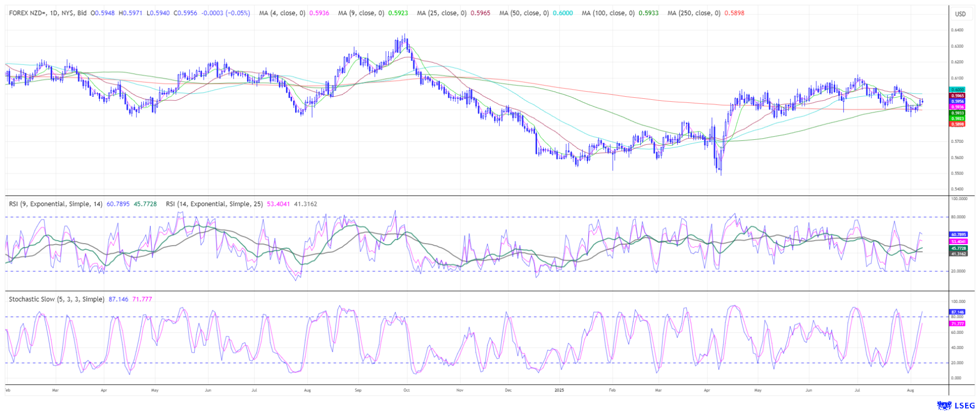Screen dimensions: 980x411
Task: Select the MA (250, close, 0) legend
Action: [694, 13]
